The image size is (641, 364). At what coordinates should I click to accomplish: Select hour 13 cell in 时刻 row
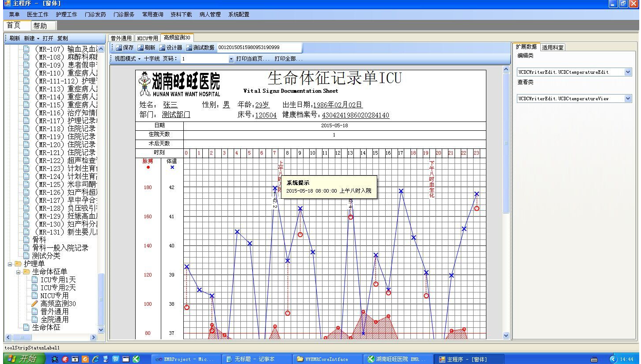[350, 153]
